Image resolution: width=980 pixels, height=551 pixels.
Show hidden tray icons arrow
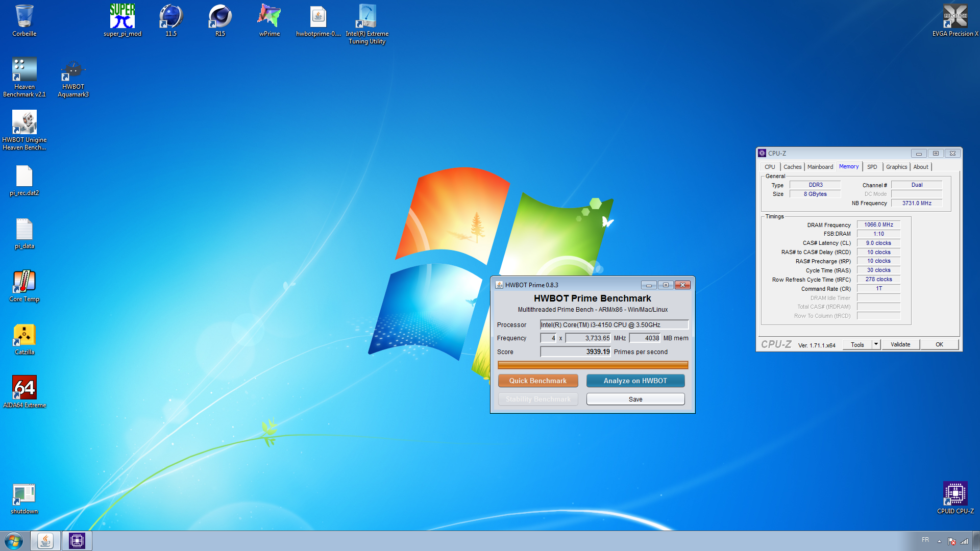939,541
